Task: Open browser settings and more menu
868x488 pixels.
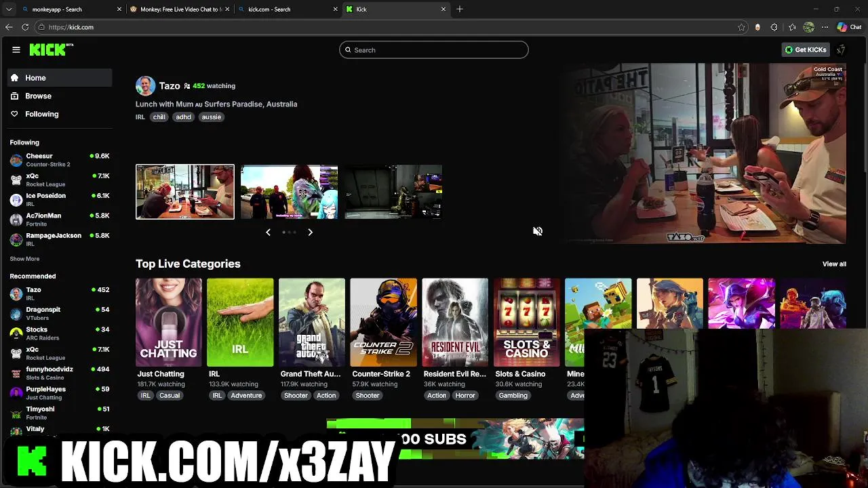Action: [825, 27]
